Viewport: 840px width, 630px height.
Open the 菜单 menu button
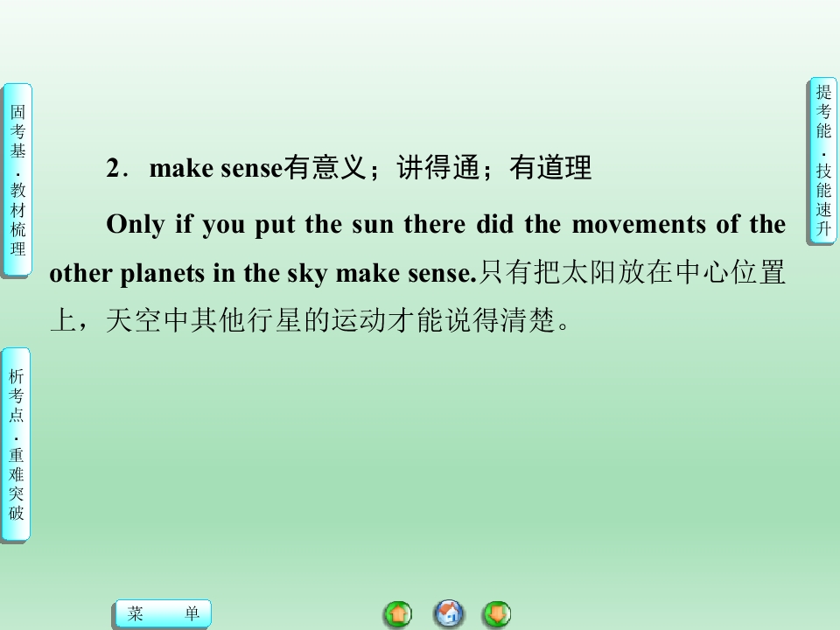[164, 613]
